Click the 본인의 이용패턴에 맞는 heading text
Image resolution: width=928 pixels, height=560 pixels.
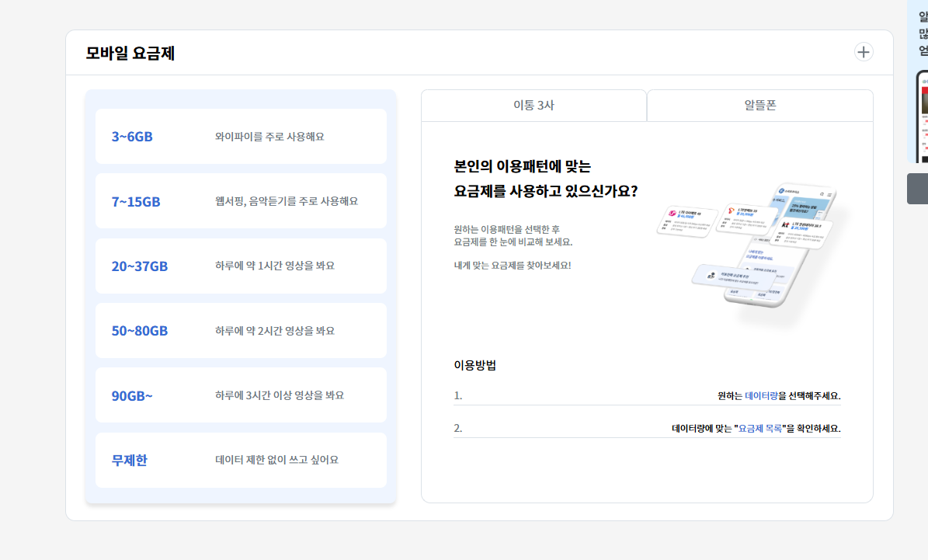(x=522, y=166)
